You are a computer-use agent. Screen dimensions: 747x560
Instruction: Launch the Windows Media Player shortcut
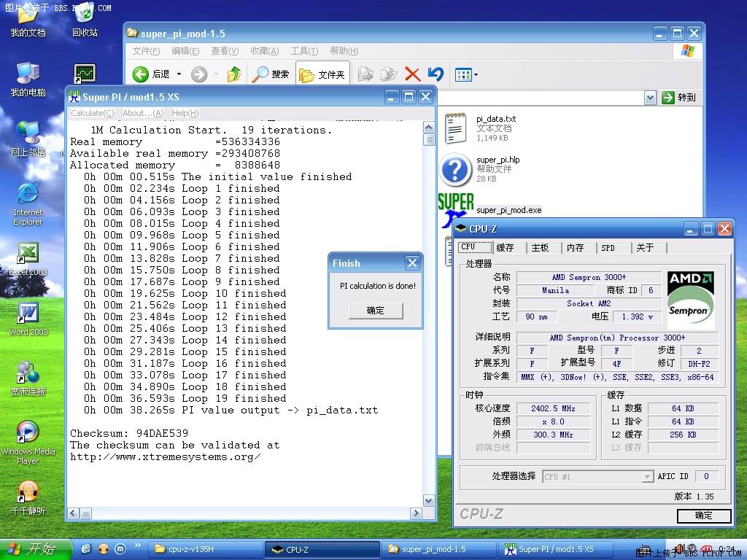click(x=28, y=443)
